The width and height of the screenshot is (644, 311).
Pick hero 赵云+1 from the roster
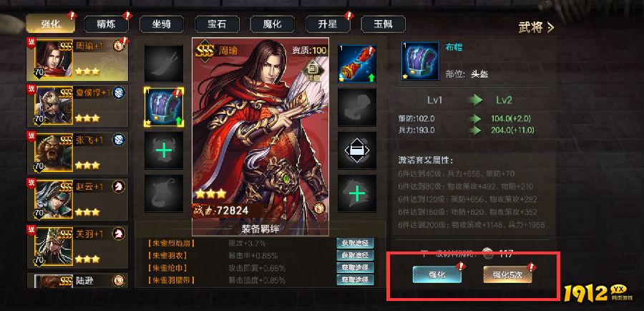77,199
